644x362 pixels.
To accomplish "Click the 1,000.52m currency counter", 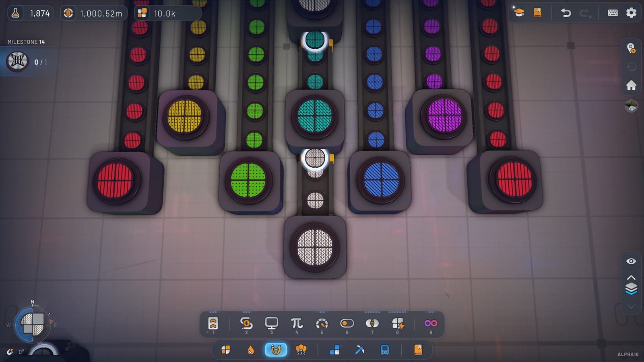I will [94, 13].
